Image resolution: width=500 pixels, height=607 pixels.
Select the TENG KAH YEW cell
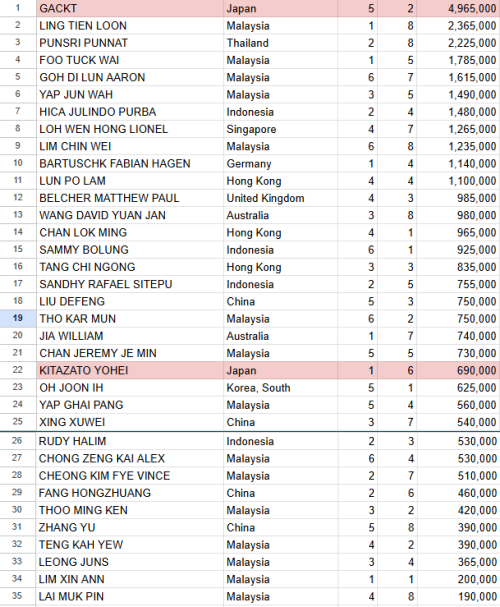130,544
